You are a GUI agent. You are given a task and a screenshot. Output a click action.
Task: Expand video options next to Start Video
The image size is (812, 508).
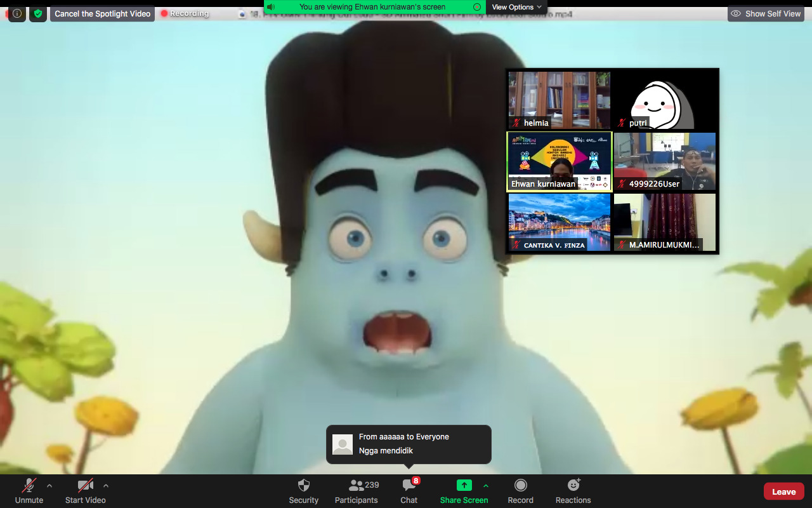point(106,486)
